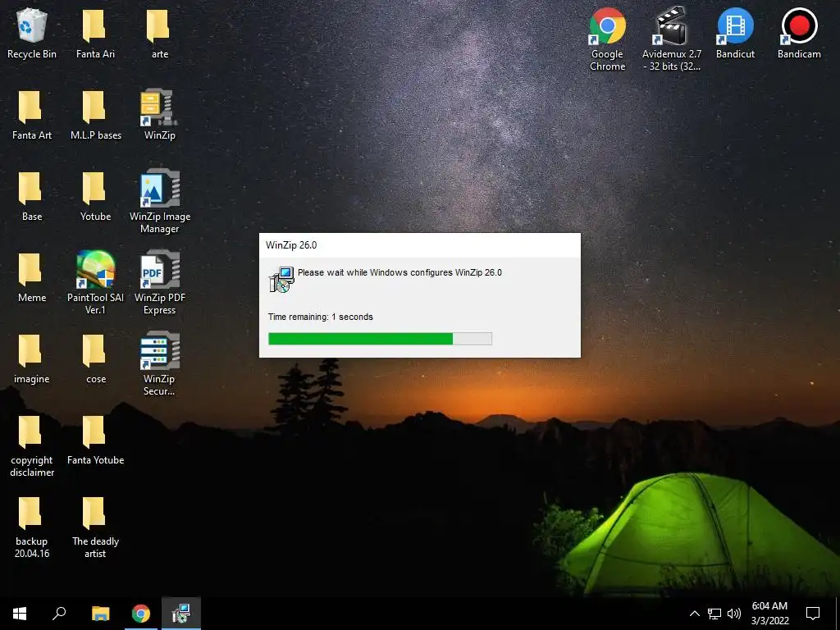Click the WinZip 26.0 dialog title

click(x=291, y=245)
